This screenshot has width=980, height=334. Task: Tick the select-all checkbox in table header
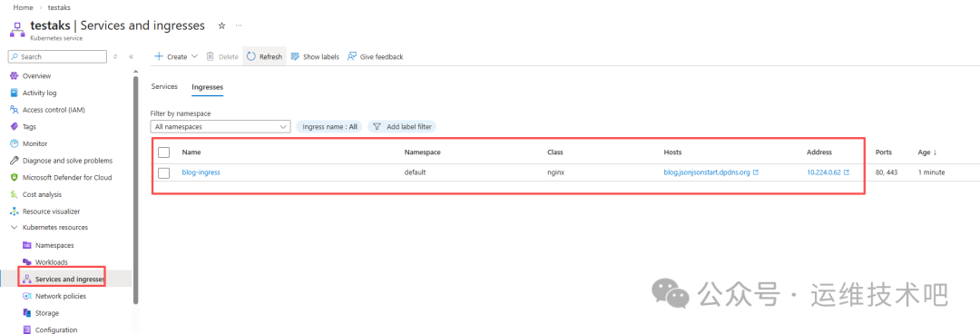point(163,152)
